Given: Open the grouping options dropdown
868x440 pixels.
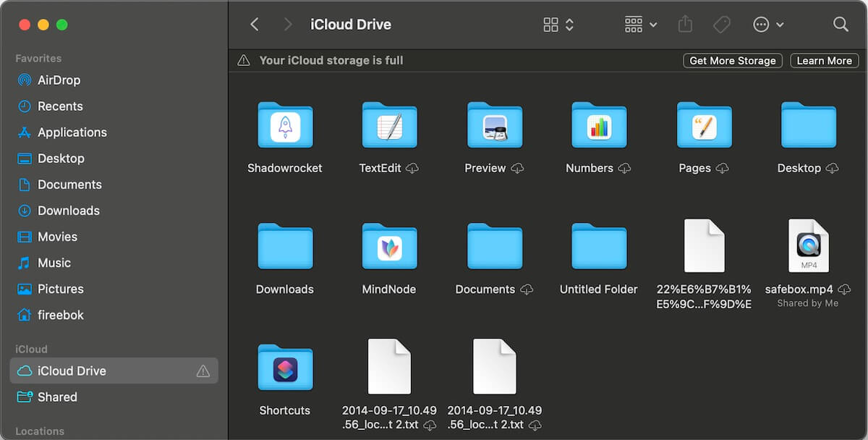Looking at the screenshot, I should pyautogui.click(x=641, y=25).
